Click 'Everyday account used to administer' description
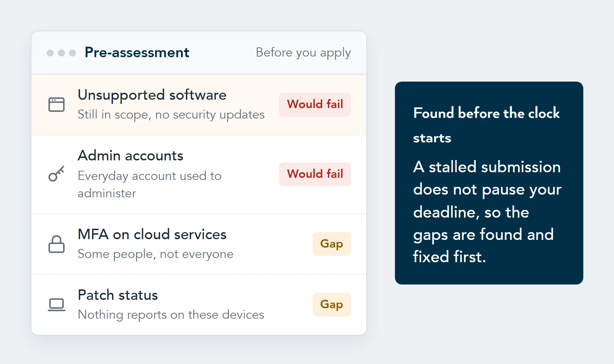 [150, 184]
